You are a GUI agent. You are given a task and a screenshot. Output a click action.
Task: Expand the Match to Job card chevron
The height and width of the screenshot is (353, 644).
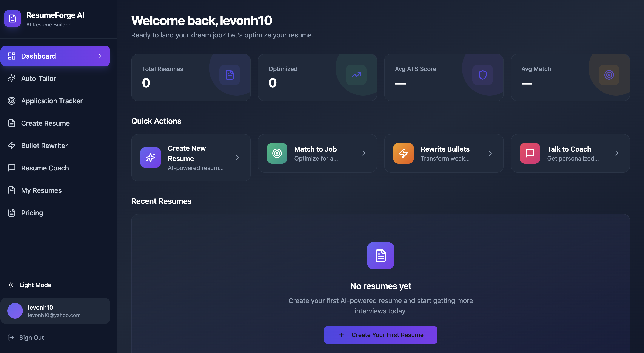click(364, 153)
